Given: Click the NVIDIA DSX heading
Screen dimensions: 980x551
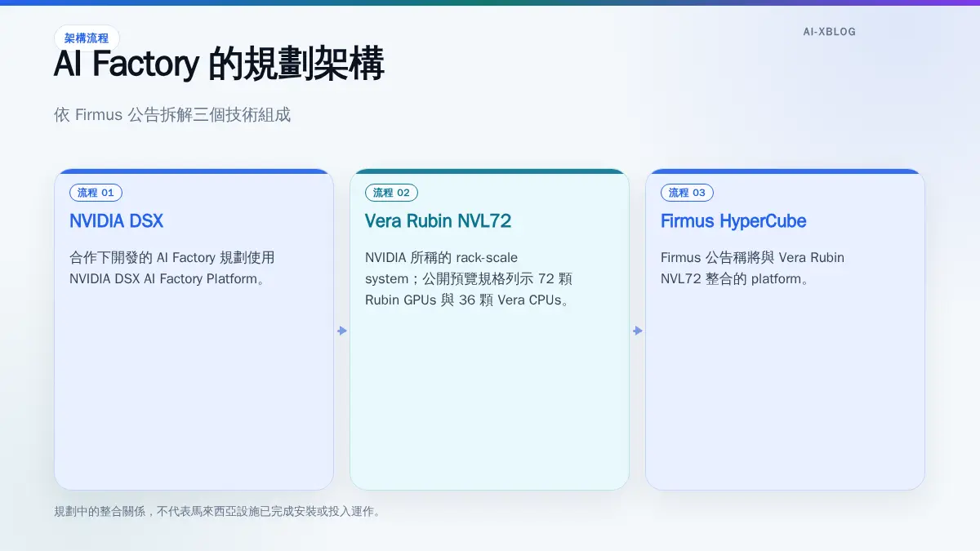Looking at the screenshot, I should [116, 221].
